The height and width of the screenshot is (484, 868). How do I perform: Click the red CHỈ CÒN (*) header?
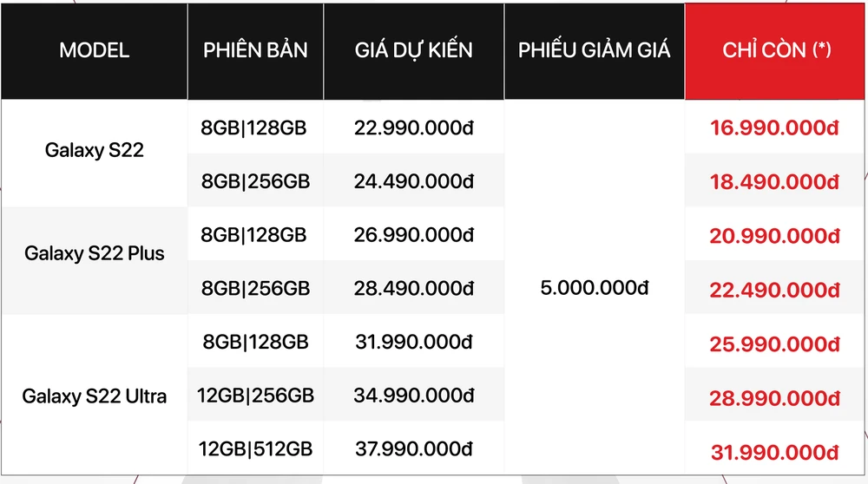click(x=776, y=50)
